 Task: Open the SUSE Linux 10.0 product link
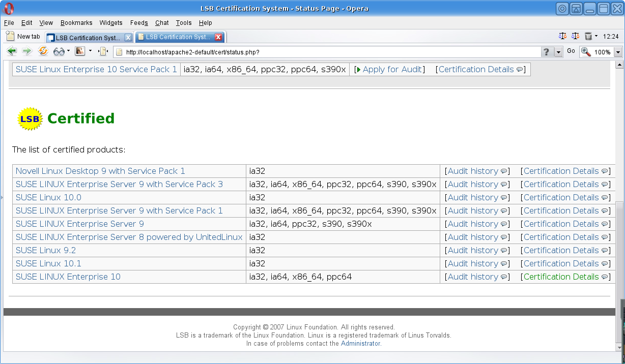(x=48, y=198)
